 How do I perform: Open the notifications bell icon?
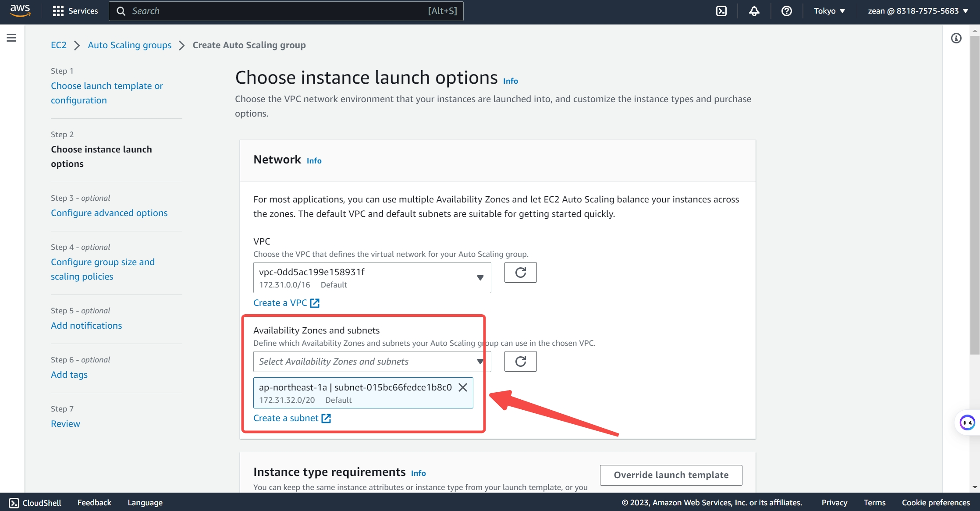click(x=754, y=11)
